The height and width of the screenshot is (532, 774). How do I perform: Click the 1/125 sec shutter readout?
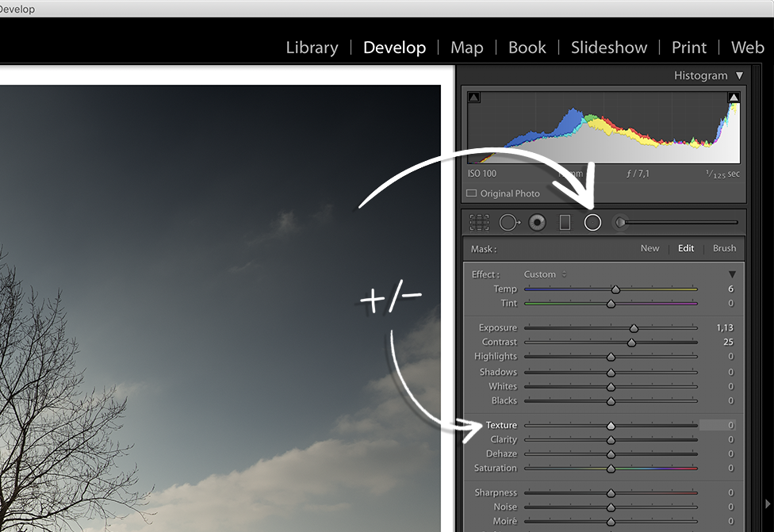(722, 174)
